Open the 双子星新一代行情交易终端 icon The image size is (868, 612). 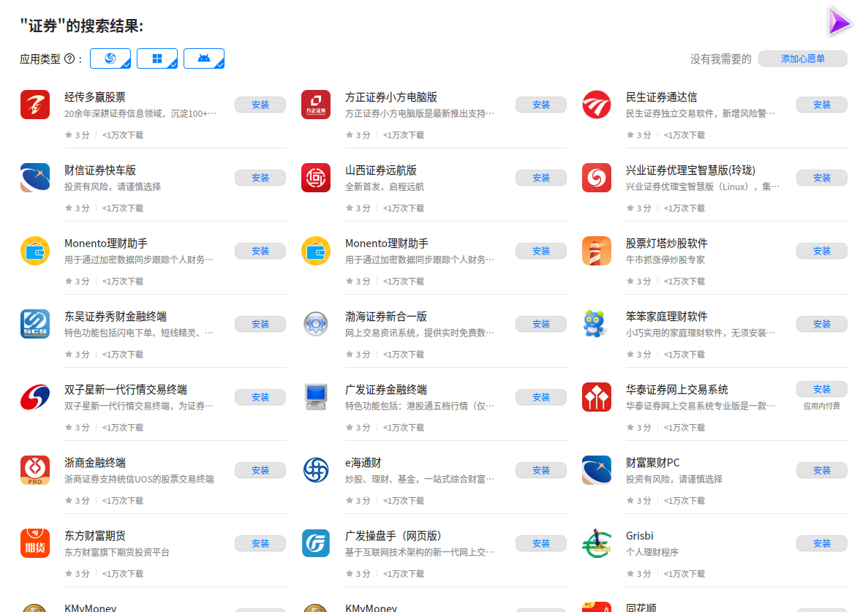pyautogui.click(x=35, y=397)
